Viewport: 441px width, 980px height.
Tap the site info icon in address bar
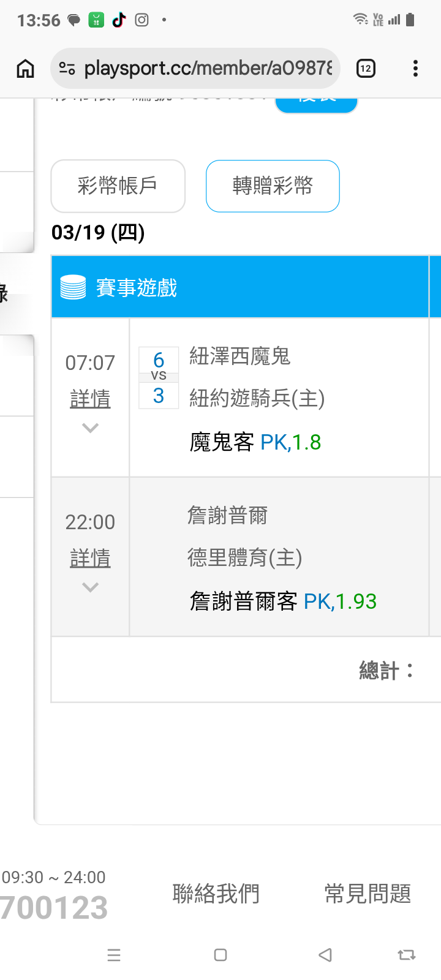click(67, 69)
